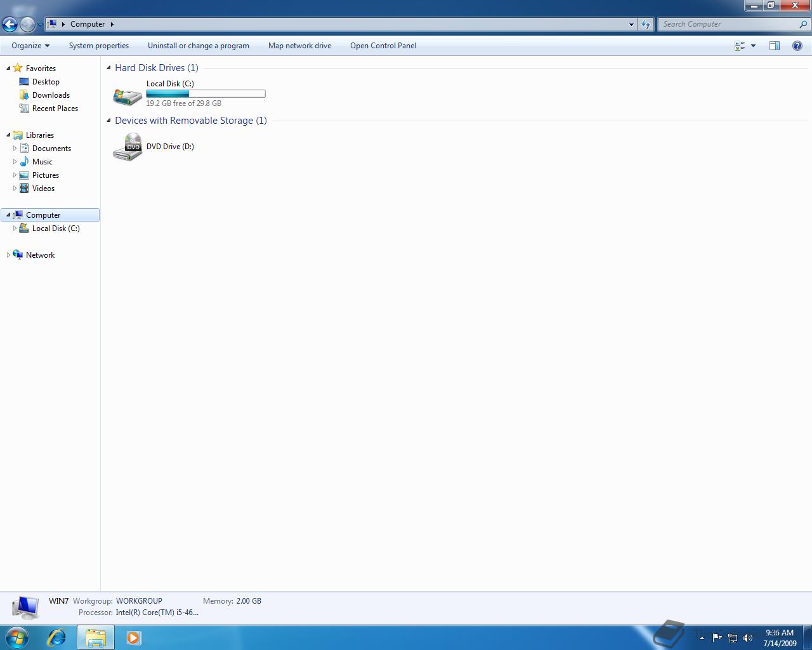Click the Forward navigation arrow

[x=27, y=24]
